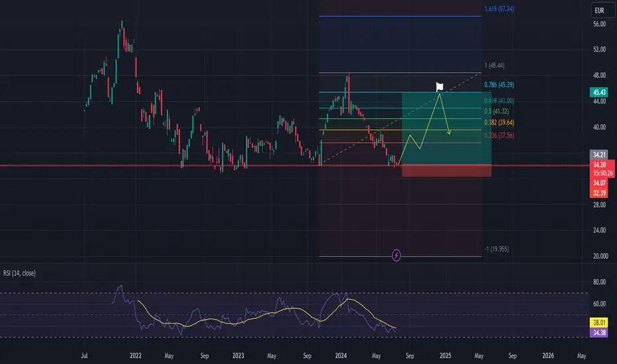617x364 pixels.
Task: Click the red 34.07 price tag
Action: pyautogui.click(x=599, y=183)
